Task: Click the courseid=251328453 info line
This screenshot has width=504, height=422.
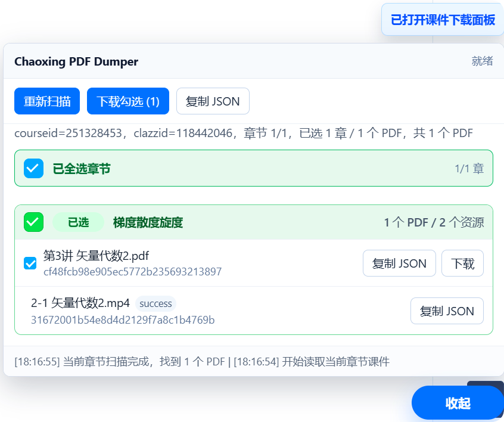Action: point(244,133)
